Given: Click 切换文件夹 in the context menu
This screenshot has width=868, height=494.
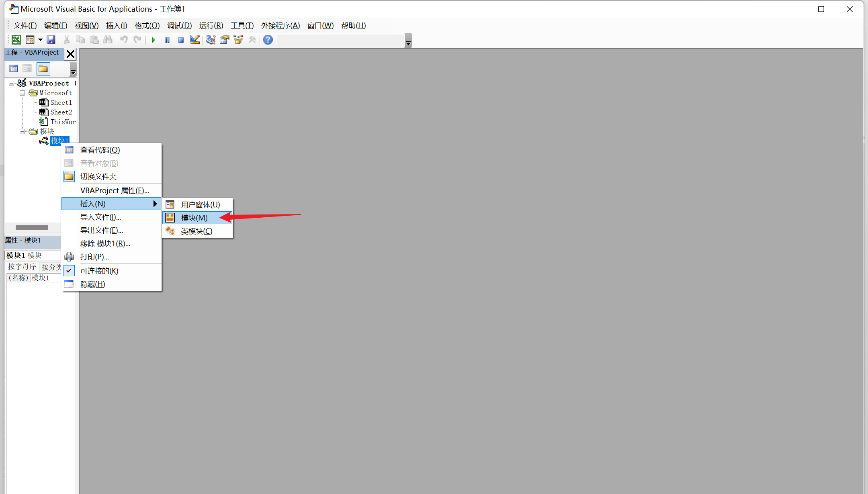Looking at the screenshot, I should pyautogui.click(x=98, y=176).
